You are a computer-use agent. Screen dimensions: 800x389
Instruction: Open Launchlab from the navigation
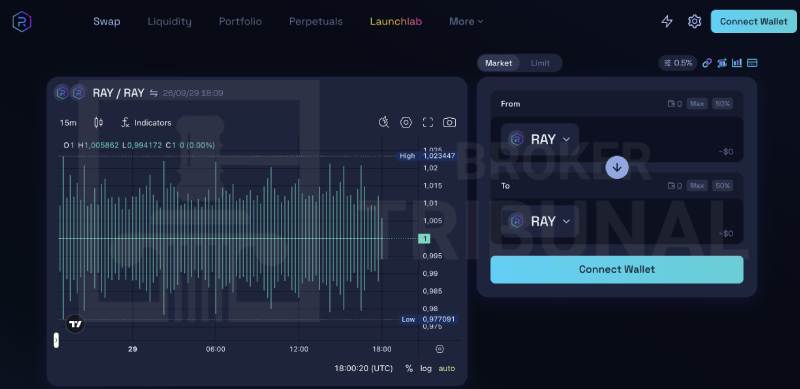396,21
